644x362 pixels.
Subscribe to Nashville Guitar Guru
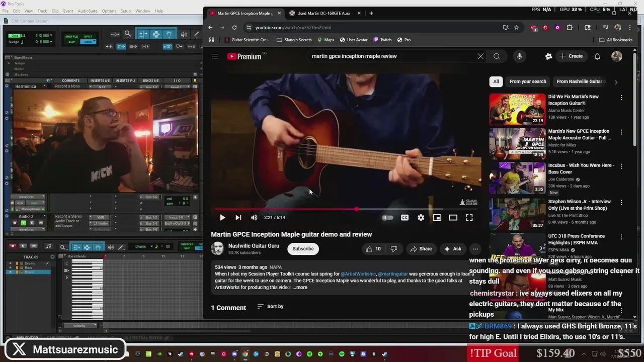tap(303, 249)
